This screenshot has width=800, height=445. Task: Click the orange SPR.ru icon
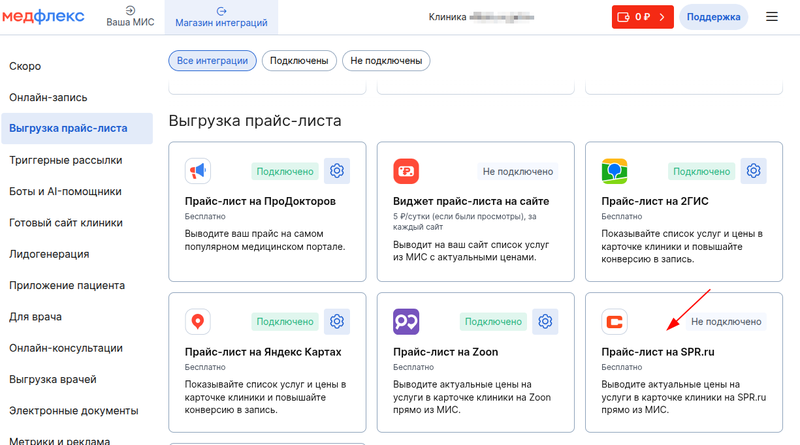[614, 322]
